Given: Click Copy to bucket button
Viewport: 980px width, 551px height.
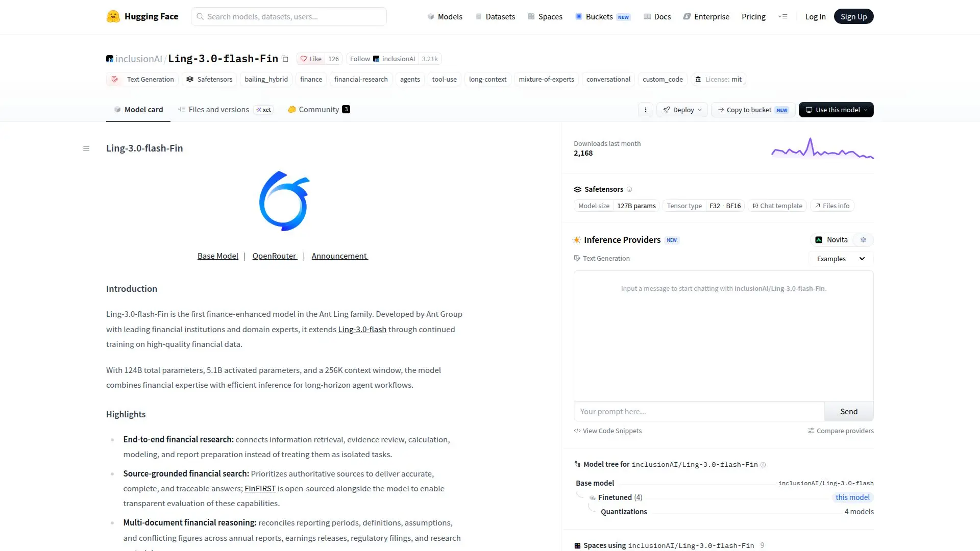Looking at the screenshot, I should [x=753, y=110].
